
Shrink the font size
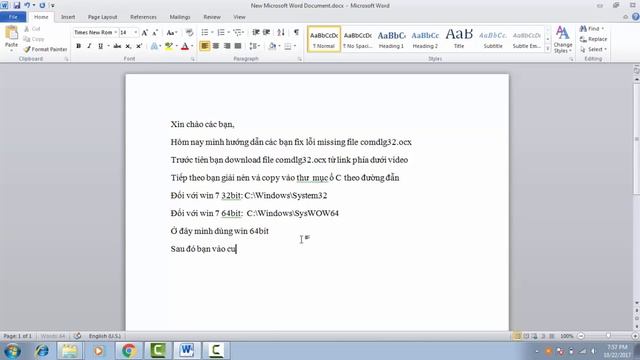coord(155,32)
